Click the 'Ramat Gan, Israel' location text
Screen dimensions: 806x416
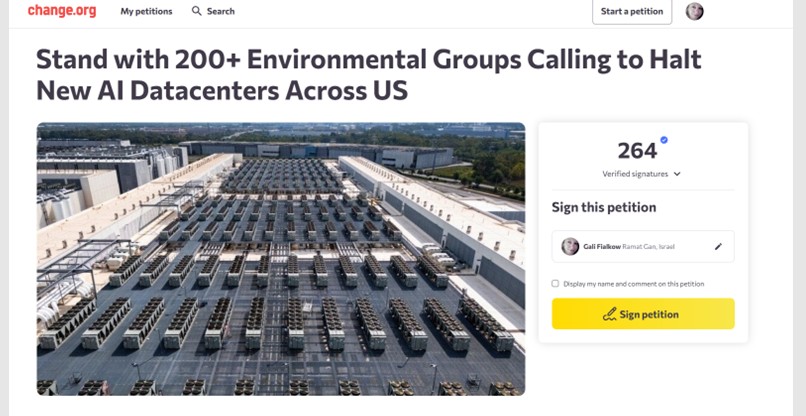click(x=649, y=246)
